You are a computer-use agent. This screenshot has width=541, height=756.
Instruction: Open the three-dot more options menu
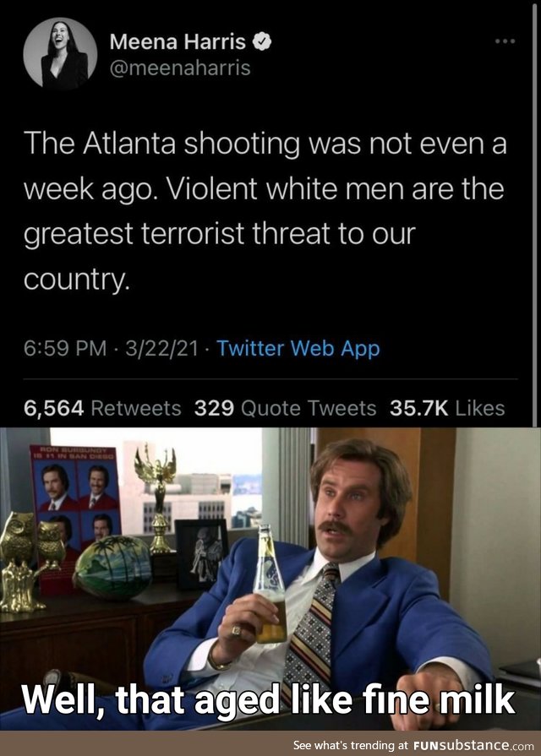[x=505, y=41]
